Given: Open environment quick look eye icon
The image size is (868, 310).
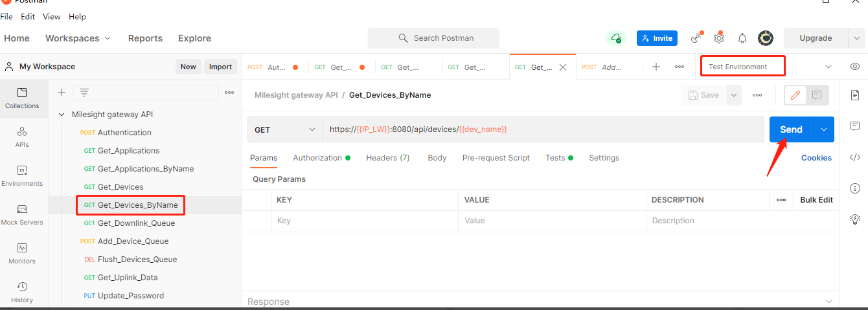Looking at the screenshot, I should pyautogui.click(x=855, y=67).
